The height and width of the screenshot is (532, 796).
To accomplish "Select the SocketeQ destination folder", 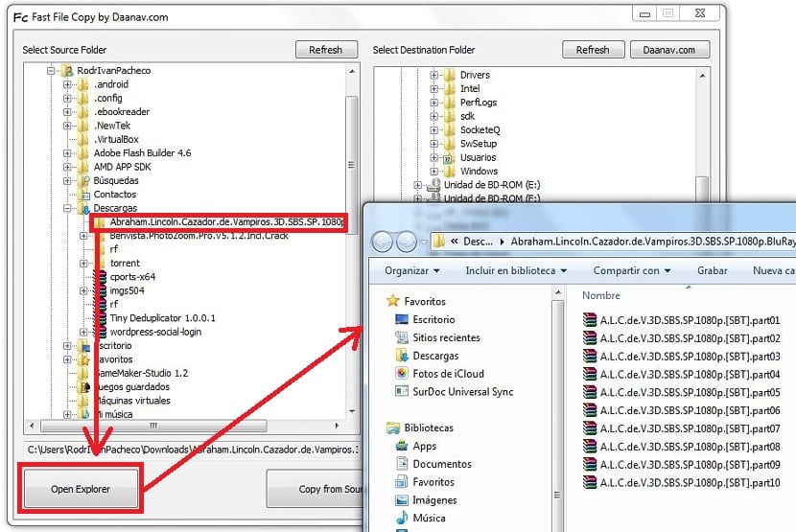I will 480,129.
